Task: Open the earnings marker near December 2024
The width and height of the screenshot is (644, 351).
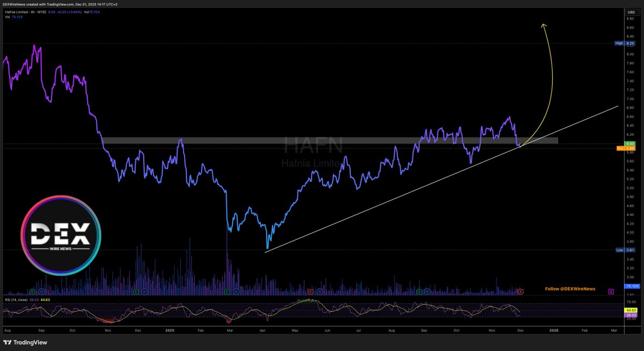Action: 136,291
